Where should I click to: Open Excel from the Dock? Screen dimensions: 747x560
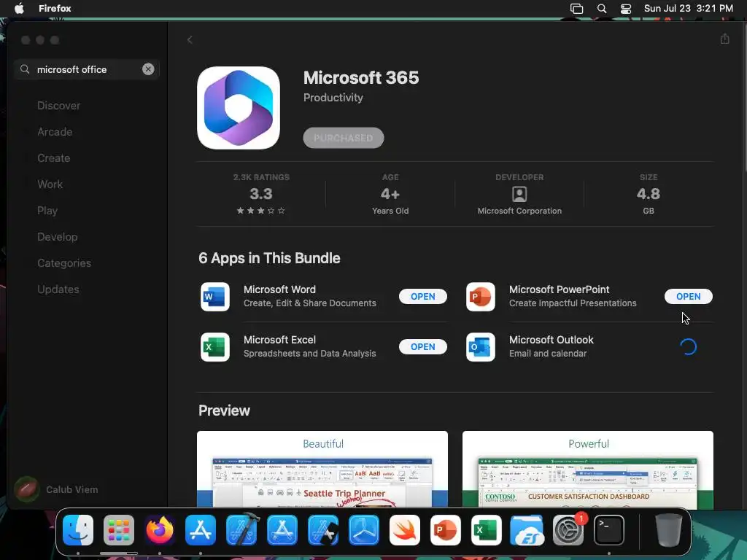487,530
